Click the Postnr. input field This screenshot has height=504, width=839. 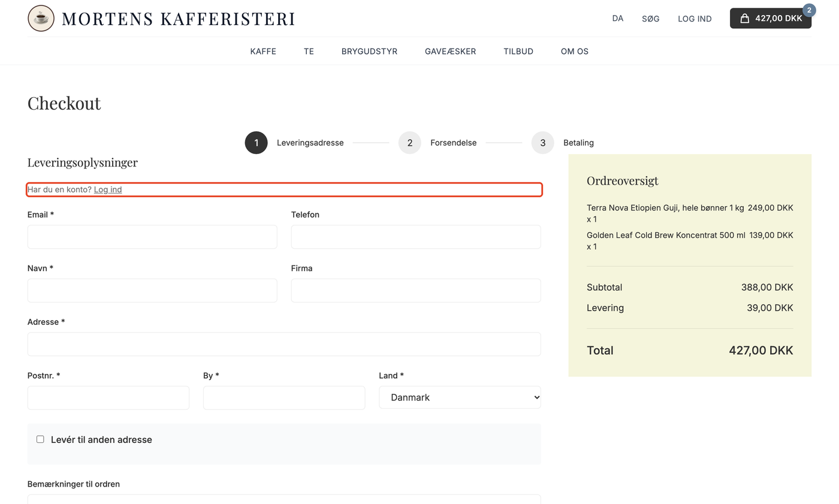108,398
